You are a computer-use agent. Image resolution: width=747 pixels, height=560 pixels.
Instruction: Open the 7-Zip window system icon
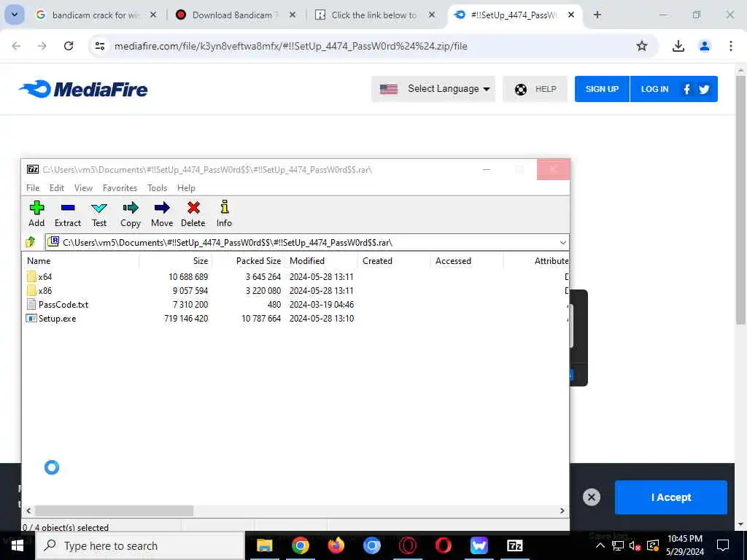tap(32, 169)
